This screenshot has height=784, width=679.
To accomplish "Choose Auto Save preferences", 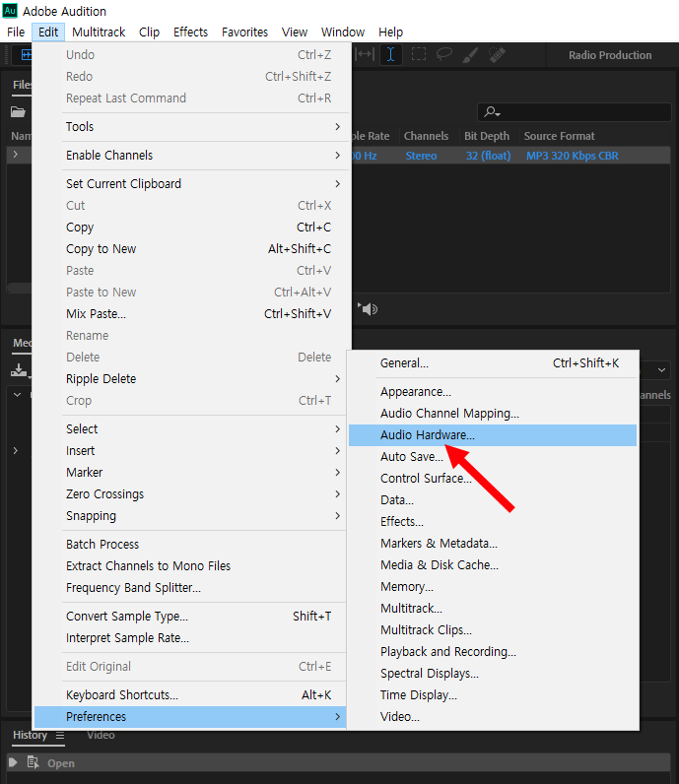I will point(493,456).
